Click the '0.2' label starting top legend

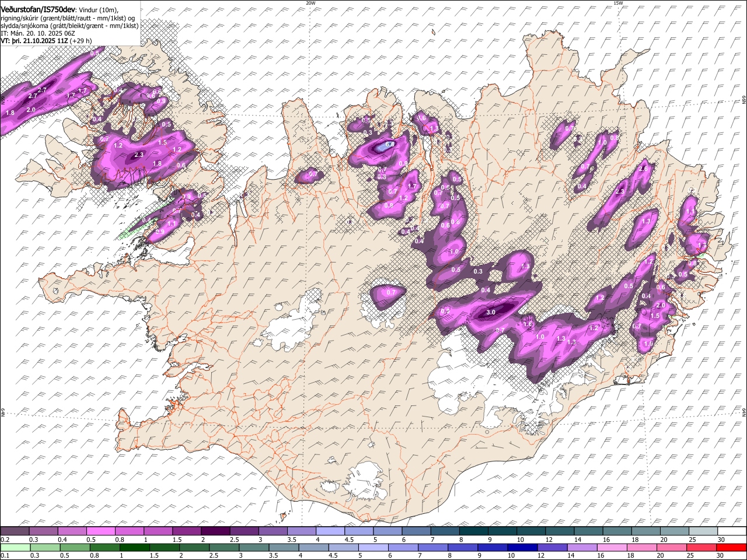(5, 540)
